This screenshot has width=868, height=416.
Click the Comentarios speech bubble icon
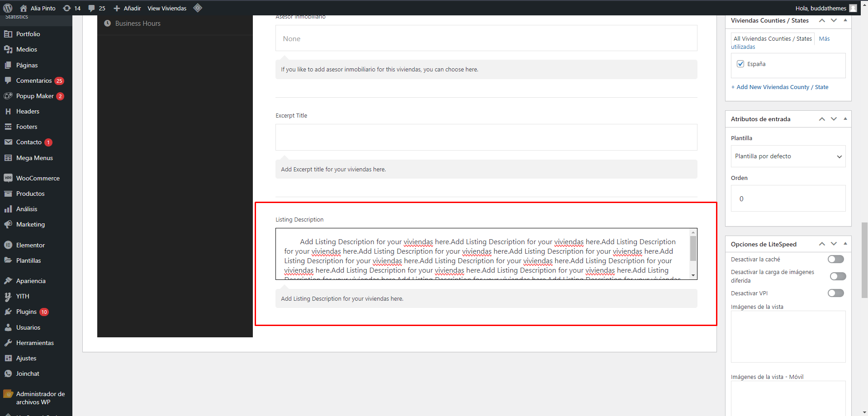(x=8, y=80)
